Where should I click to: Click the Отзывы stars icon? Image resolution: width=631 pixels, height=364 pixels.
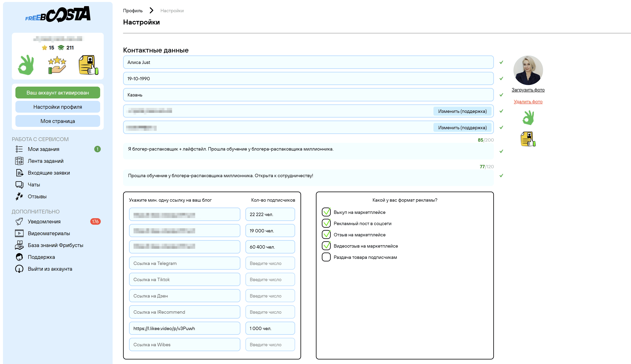[19, 197]
